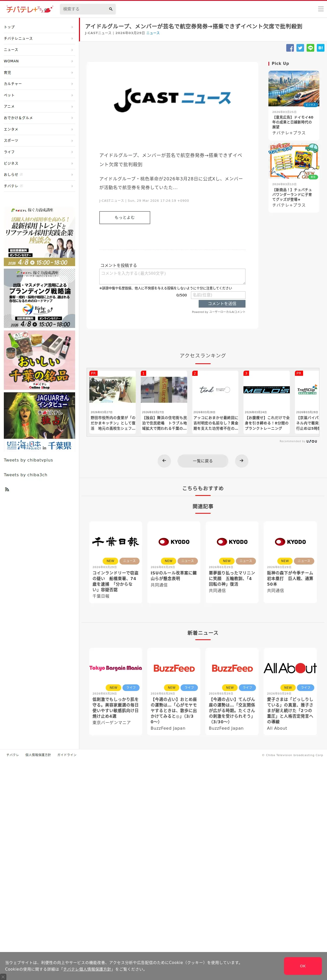Select WOMAN in the sidebar menu
This screenshot has height=980, width=327.
(39, 61)
